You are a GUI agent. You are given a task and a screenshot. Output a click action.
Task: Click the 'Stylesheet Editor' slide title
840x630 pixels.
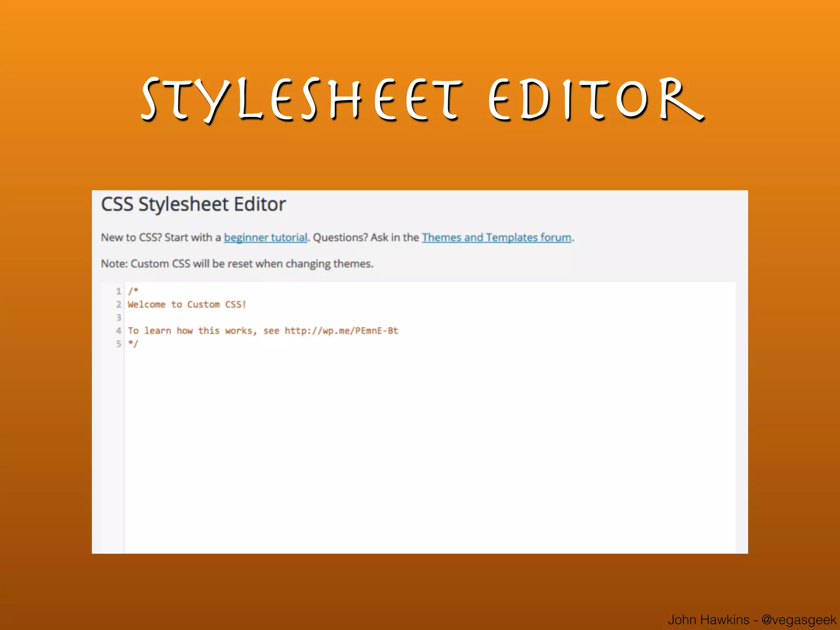[422, 100]
